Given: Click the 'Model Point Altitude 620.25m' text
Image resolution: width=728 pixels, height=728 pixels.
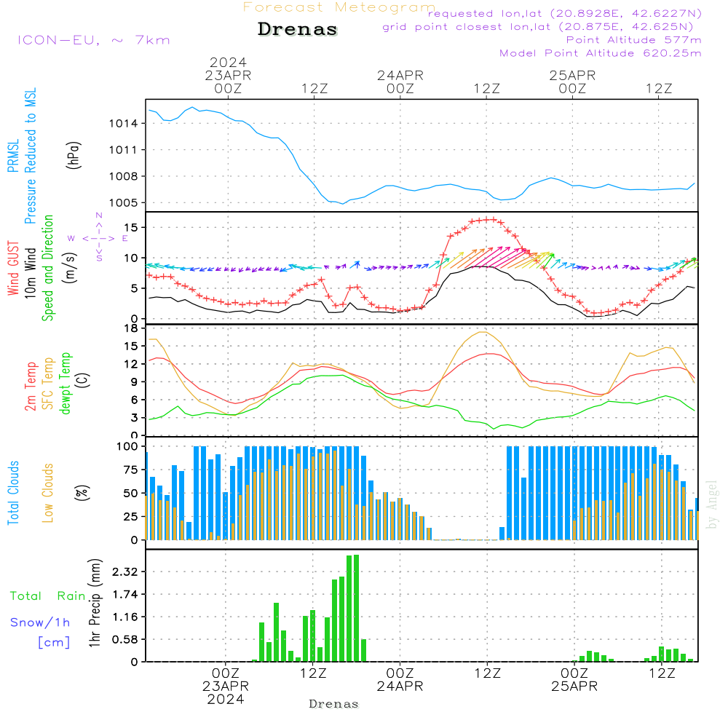Looking at the screenshot, I should pyautogui.click(x=600, y=53).
